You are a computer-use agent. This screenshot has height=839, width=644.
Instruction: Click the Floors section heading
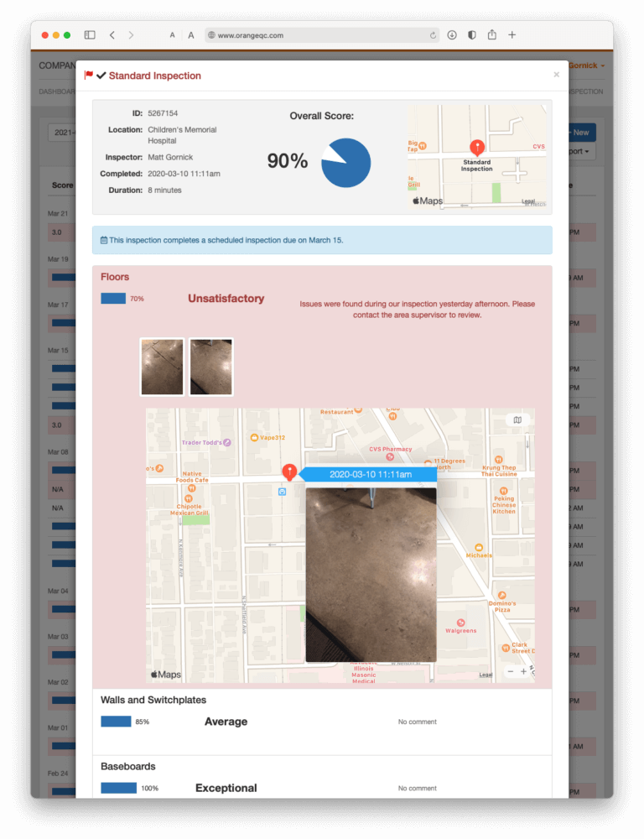click(115, 277)
